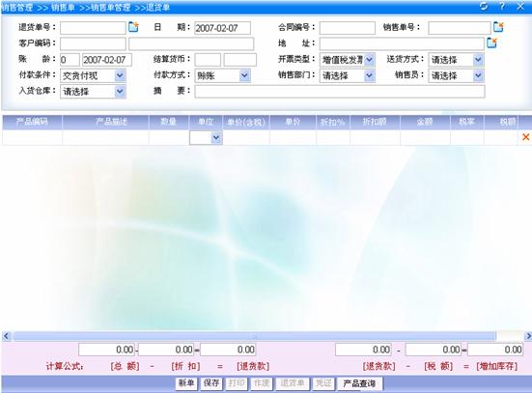Click the 新单 button

point(186,383)
